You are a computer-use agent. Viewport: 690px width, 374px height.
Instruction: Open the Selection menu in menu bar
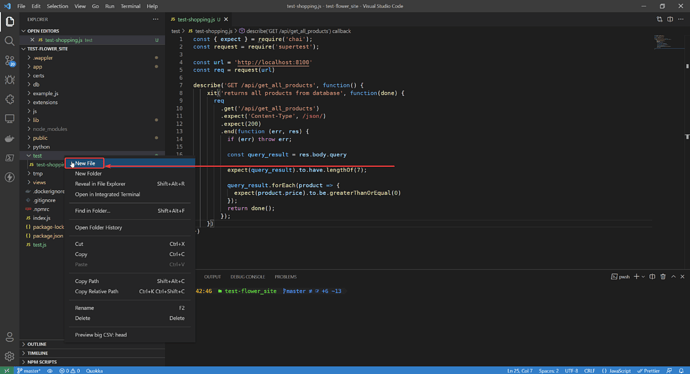click(57, 6)
